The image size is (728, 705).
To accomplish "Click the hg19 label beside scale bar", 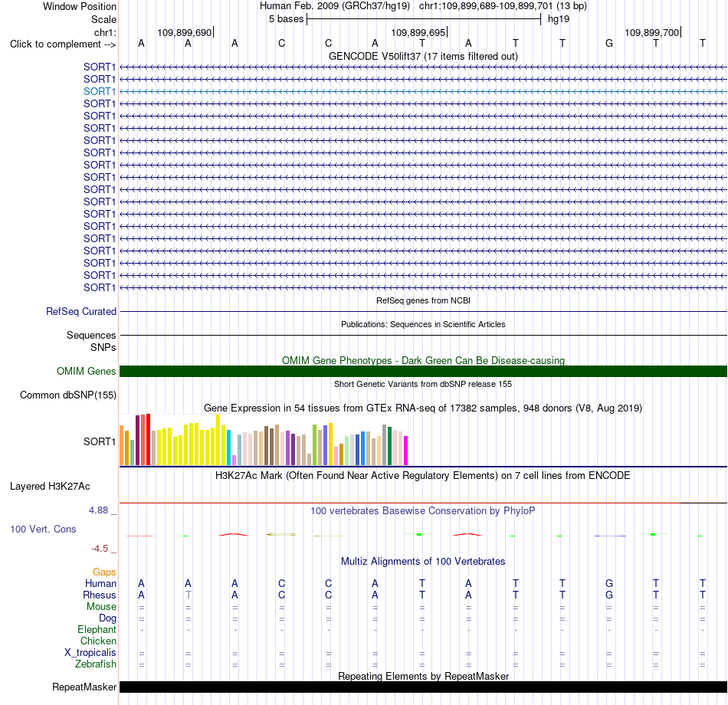I will click(x=559, y=19).
